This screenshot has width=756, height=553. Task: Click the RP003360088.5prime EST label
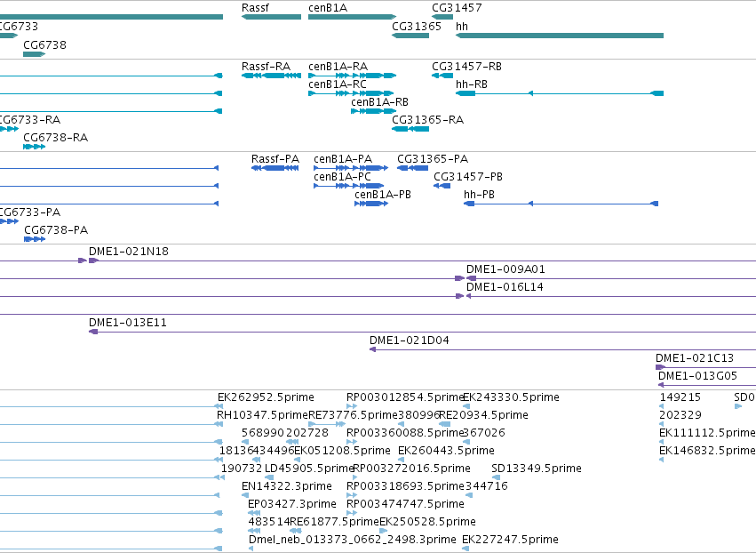[405, 433]
